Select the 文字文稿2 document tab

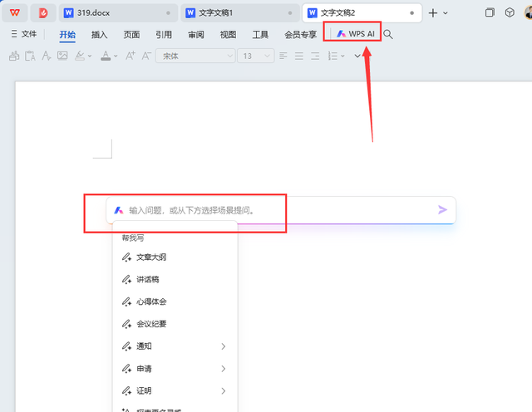tap(362, 13)
